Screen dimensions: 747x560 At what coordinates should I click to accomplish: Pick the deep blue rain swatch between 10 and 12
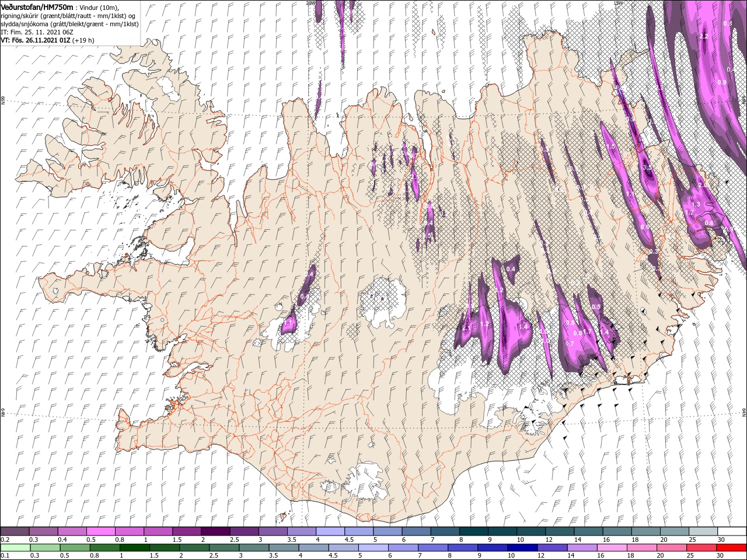523,548
